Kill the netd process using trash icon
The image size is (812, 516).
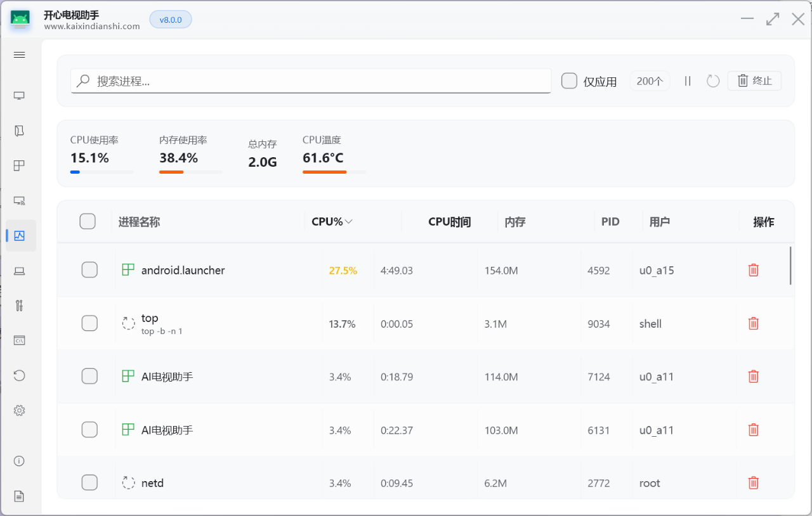coord(754,483)
